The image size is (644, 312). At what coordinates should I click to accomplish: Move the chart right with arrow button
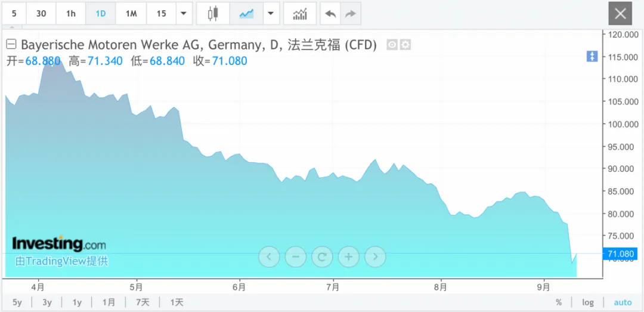pyautogui.click(x=375, y=257)
